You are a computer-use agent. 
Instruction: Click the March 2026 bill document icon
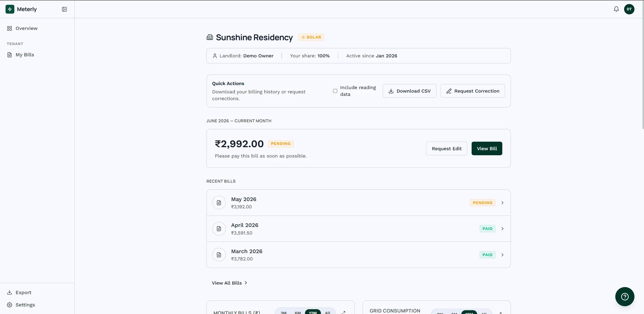[219, 255]
